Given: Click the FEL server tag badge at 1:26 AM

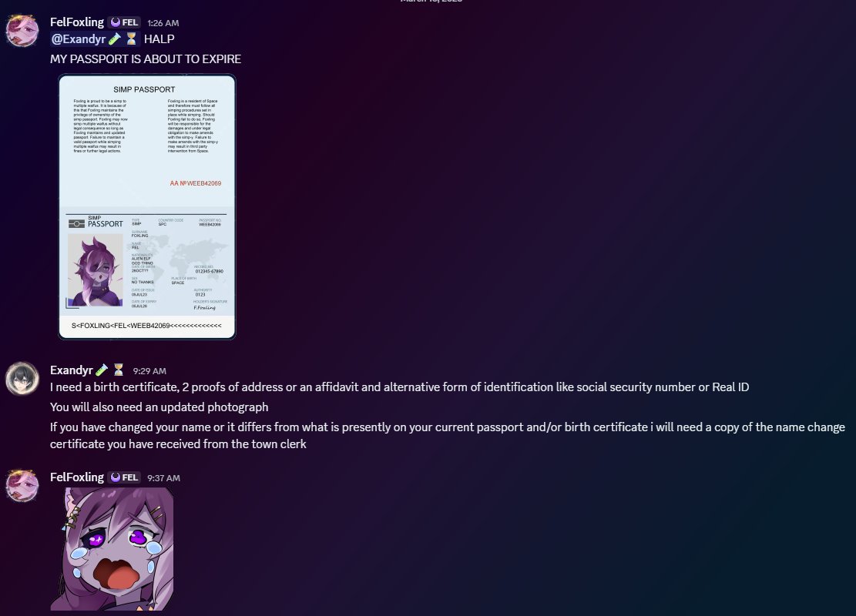Looking at the screenshot, I should [125, 22].
